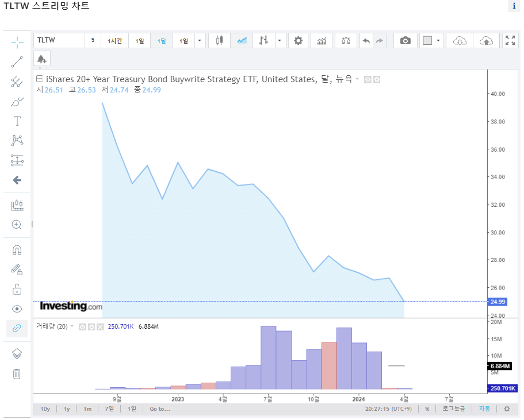The height and width of the screenshot is (420, 524).
Task: Open the object tree layers icon
Action: click(x=17, y=353)
